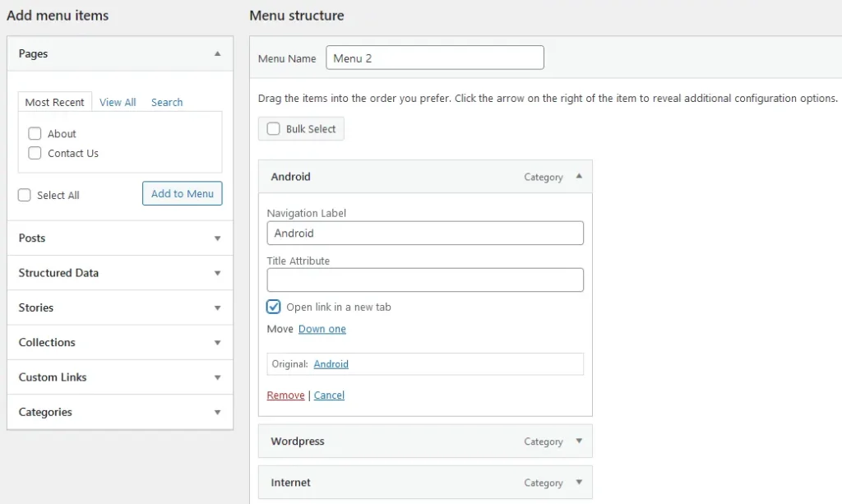The height and width of the screenshot is (504, 842).
Task: Open the Search tab in Pages
Action: 167,102
